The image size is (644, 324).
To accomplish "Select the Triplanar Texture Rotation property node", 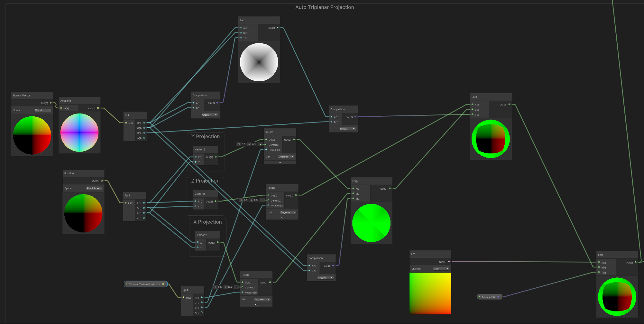I will pyautogui.click(x=145, y=284).
